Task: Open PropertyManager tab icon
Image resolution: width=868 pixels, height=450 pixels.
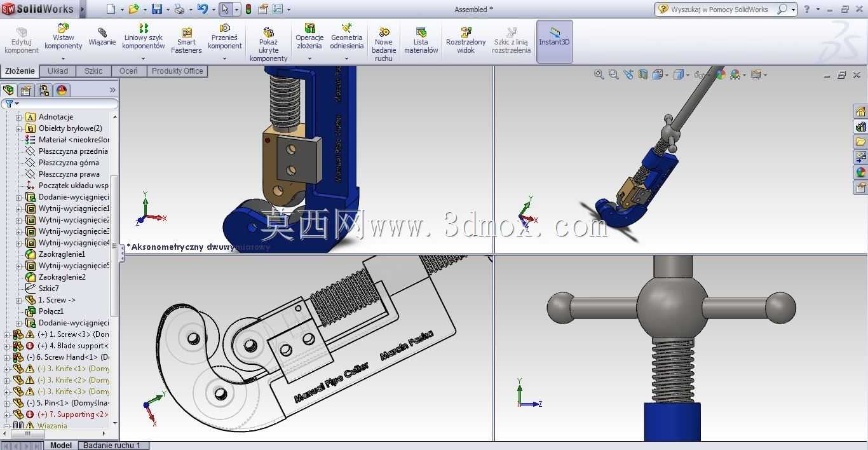Action: click(26, 90)
